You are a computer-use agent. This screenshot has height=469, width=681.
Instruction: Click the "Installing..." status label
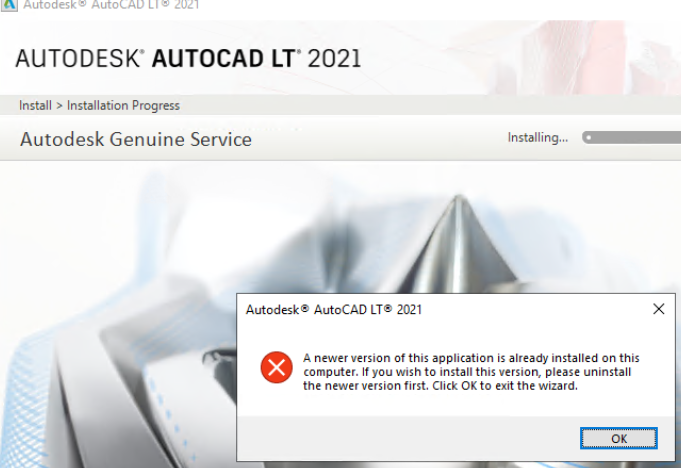[537, 138]
